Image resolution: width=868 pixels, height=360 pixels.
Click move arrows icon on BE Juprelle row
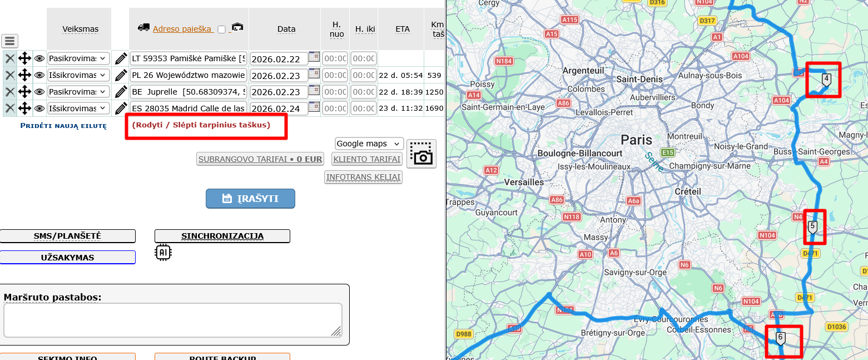[x=24, y=91]
